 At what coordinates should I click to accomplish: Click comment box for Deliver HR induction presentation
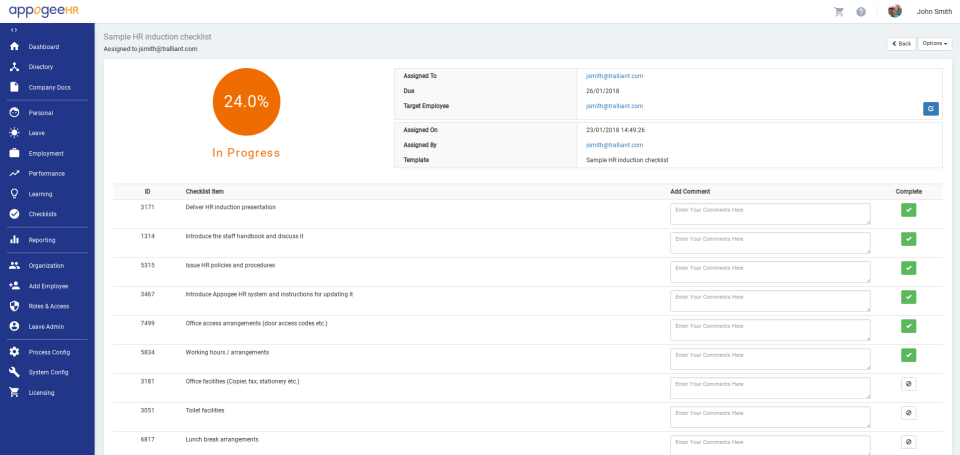[770, 214]
